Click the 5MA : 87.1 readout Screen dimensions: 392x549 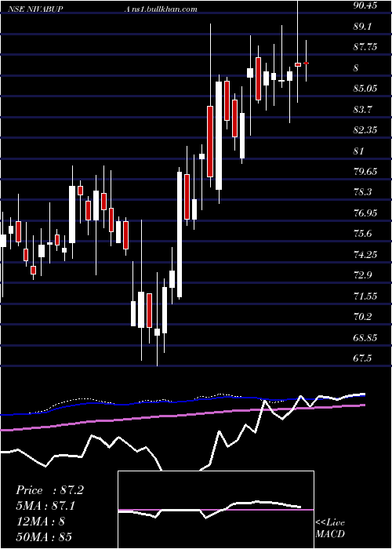pyautogui.click(x=45, y=506)
